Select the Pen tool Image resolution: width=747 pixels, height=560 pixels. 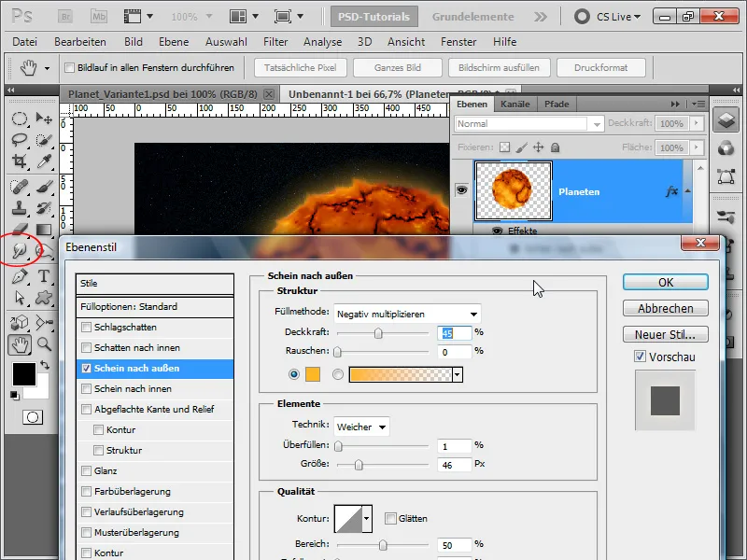19,276
